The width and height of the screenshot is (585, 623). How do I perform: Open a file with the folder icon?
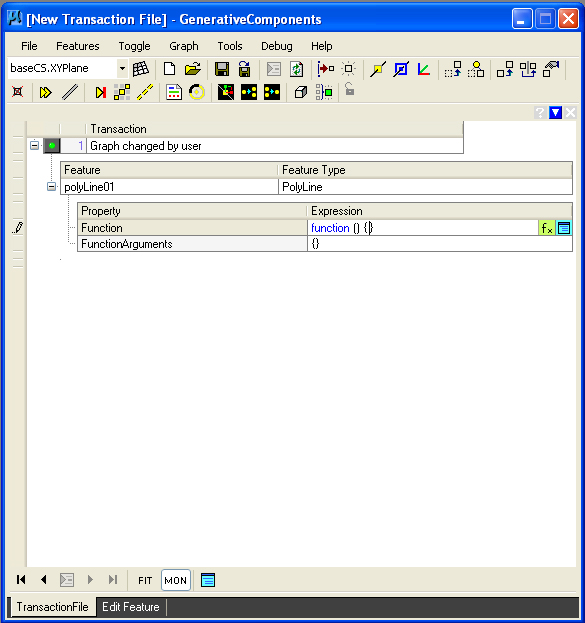coord(193,69)
